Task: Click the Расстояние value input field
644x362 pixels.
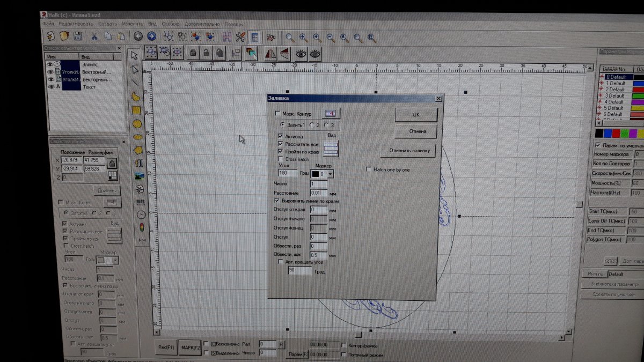Action: pos(318,193)
